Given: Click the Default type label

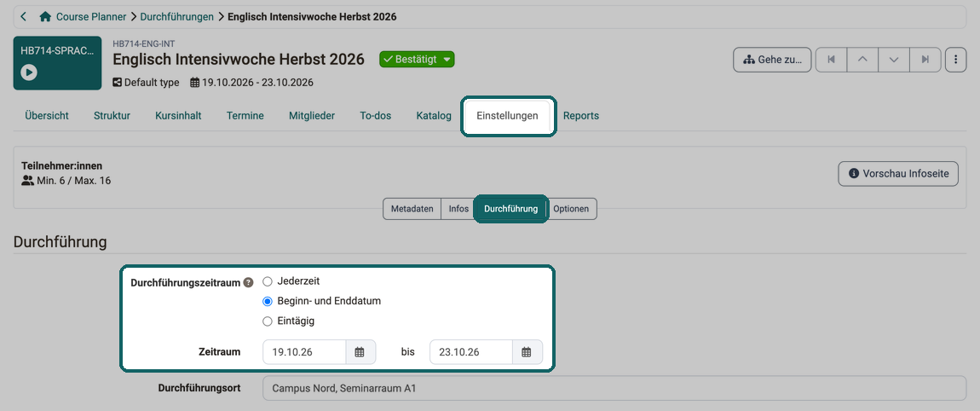Looking at the screenshot, I should [151, 83].
